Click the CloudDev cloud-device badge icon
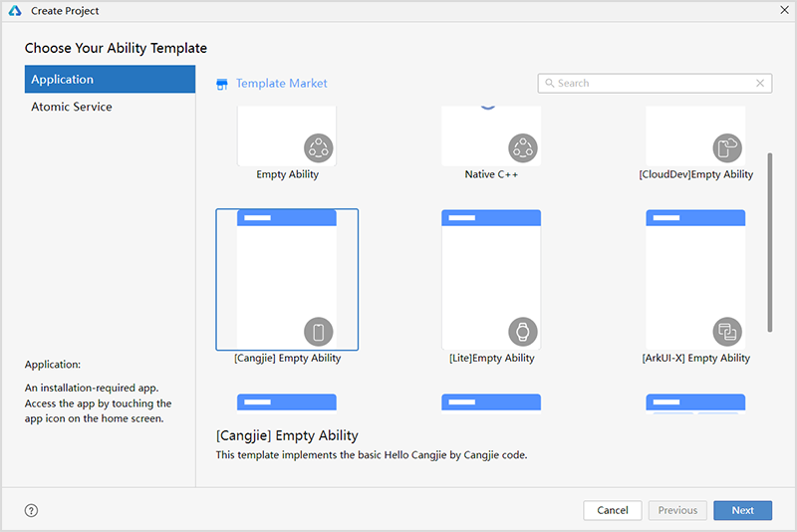Screen dimensions: 797x532 pos(727,147)
